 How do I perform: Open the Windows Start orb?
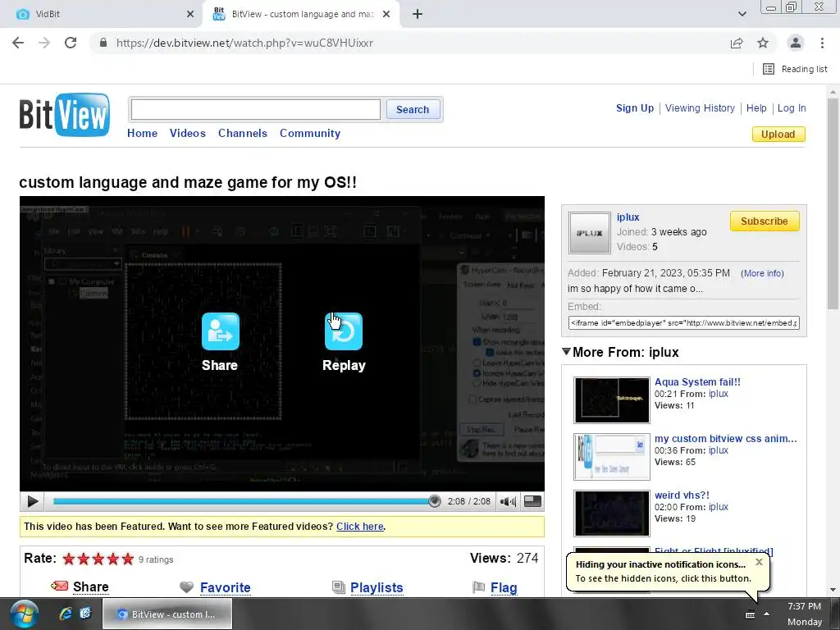pyautogui.click(x=24, y=614)
